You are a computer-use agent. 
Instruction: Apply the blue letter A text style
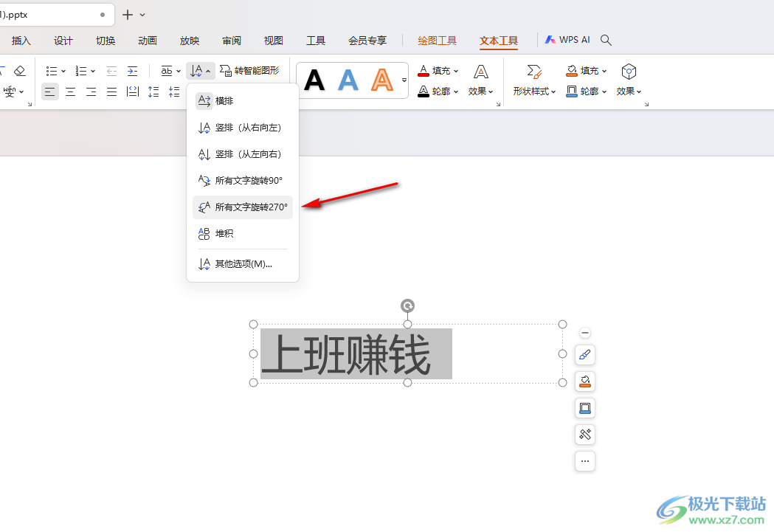(348, 80)
